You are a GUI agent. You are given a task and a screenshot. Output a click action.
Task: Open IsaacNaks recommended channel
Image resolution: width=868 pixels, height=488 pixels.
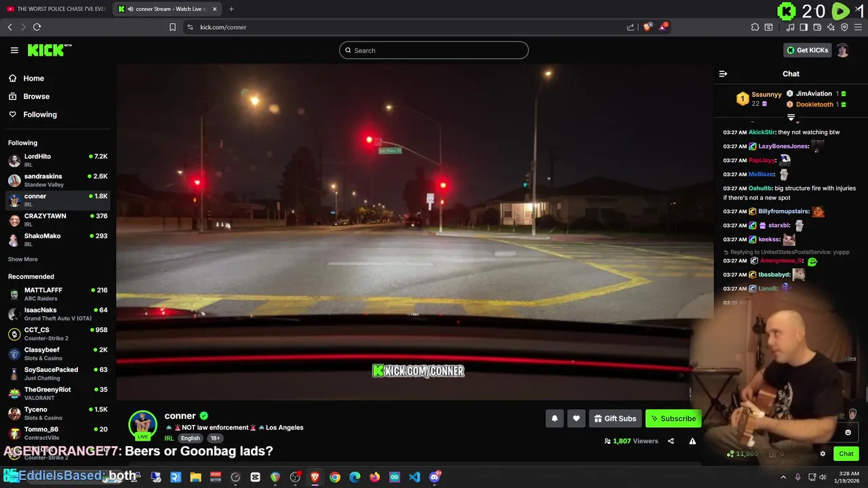tap(58, 314)
